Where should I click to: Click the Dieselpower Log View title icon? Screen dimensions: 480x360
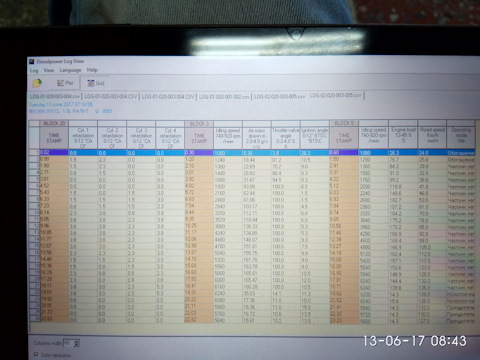[32, 61]
